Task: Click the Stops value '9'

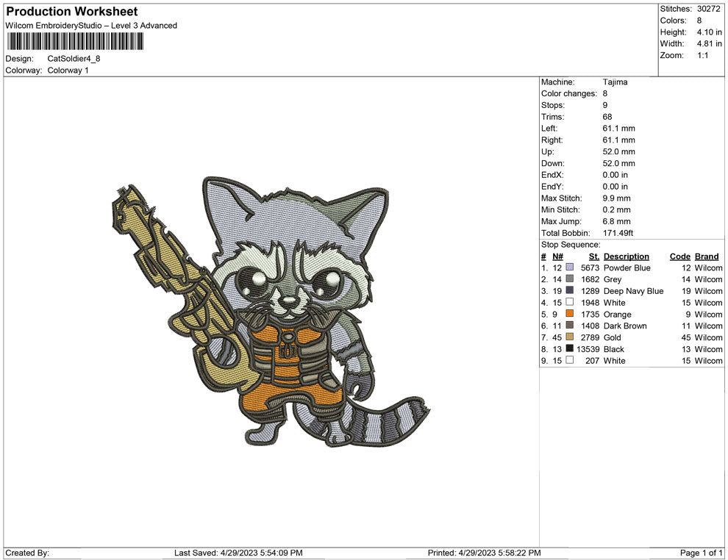Action: pyautogui.click(x=605, y=105)
